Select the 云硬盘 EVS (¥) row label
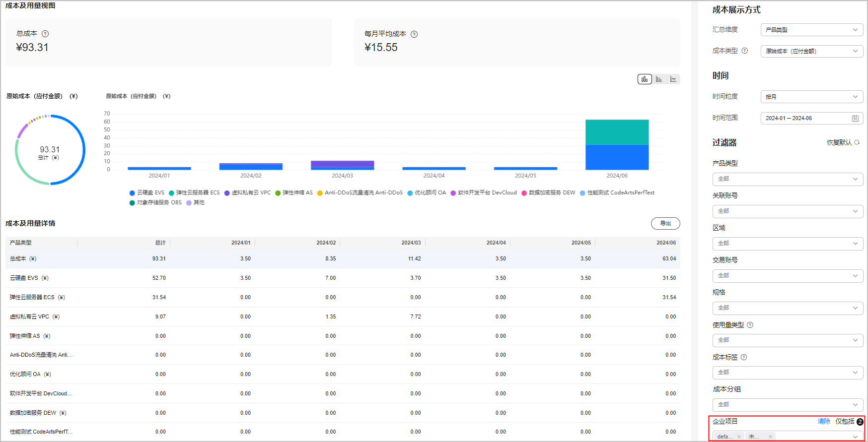 point(29,278)
